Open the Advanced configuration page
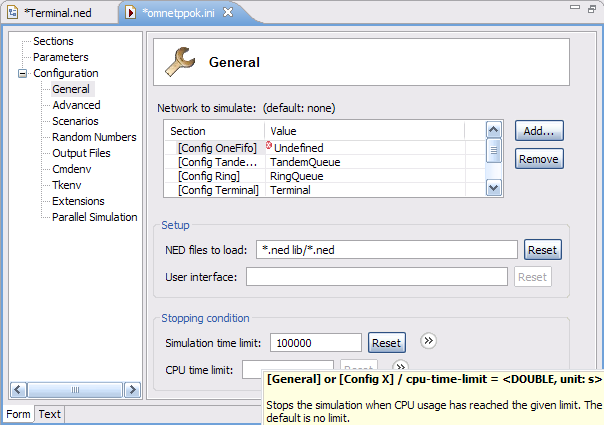The width and height of the screenshot is (604, 425). click(76, 105)
